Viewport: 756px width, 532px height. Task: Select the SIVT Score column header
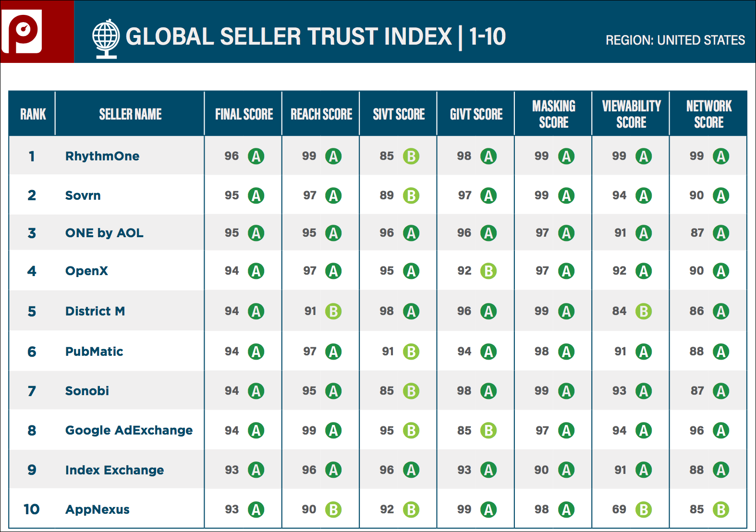tap(399, 114)
